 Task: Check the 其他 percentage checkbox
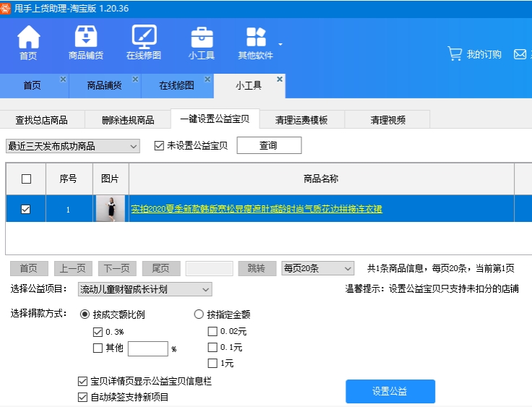pos(98,348)
